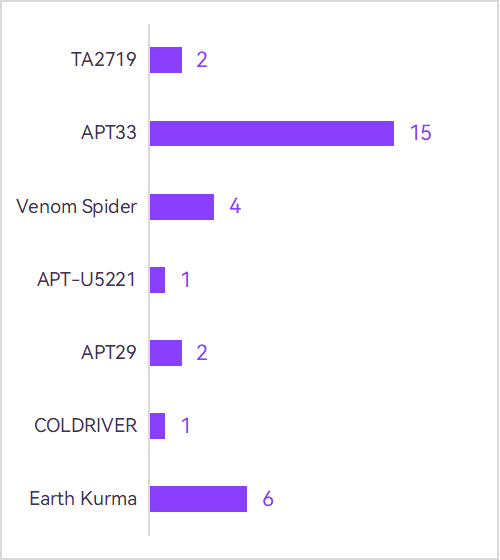The width and height of the screenshot is (500, 560).
Task: Click the value label 6
Action: 268,499
